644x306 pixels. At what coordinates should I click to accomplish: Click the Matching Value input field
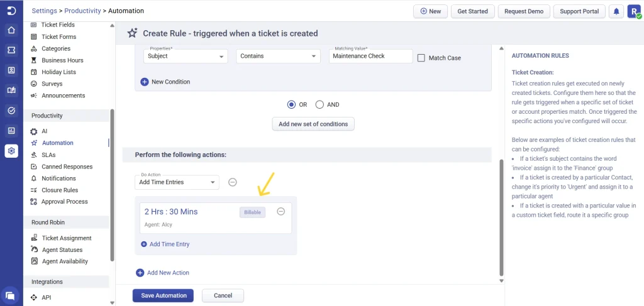[x=370, y=57]
